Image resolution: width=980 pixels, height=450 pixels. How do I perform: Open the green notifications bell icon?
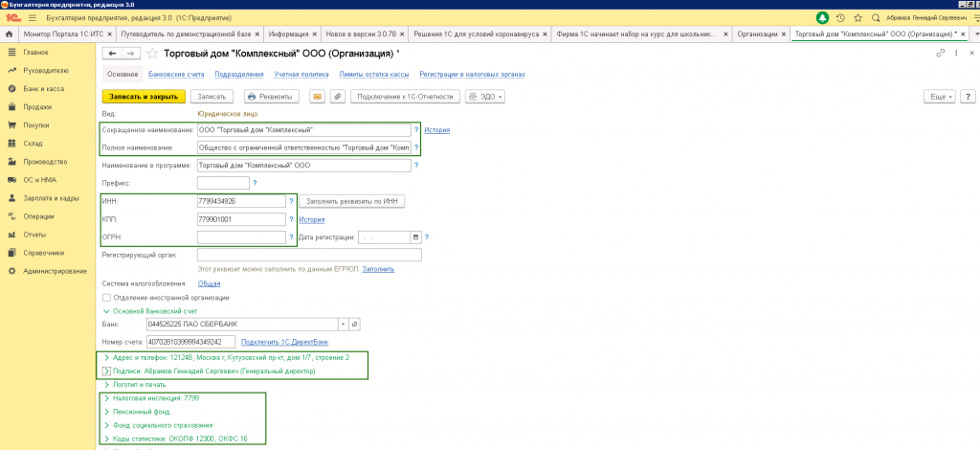tap(822, 17)
